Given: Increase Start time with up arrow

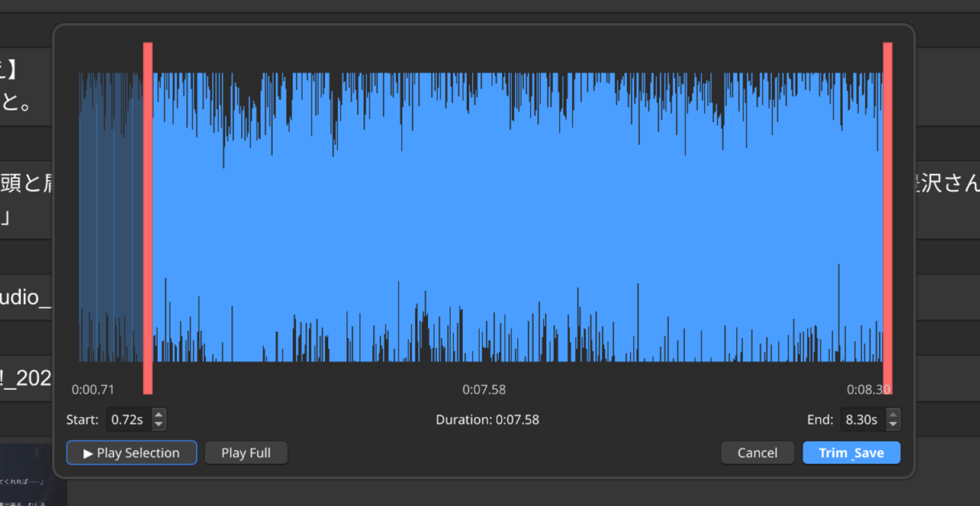Looking at the screenshot, I should point(158,414).
